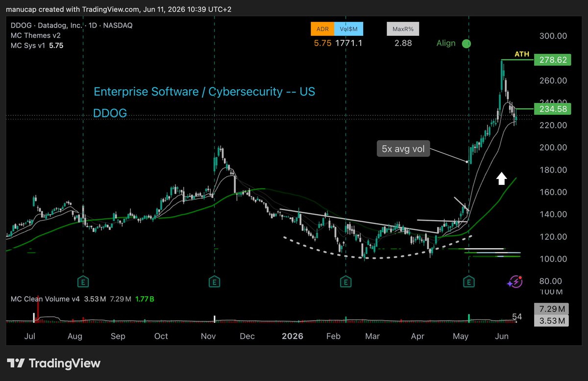Click the 160.00 price axis label
The height and width of the screenshot is (381, 588).
(554, 192)
